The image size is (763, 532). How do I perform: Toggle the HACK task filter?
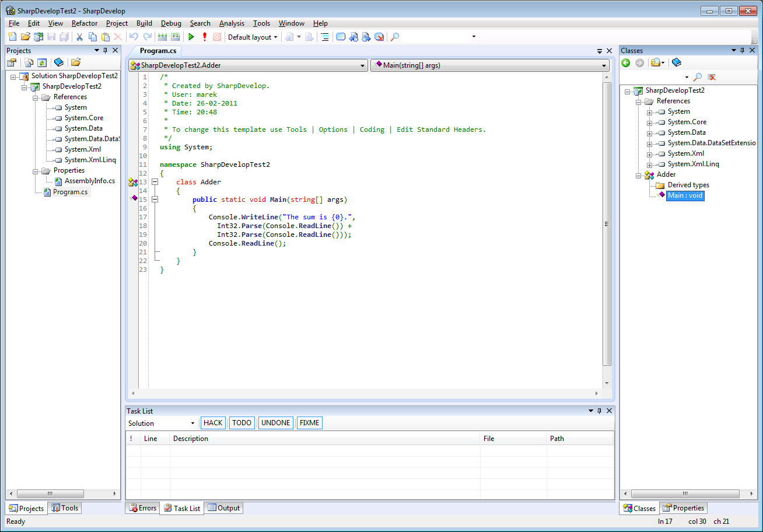click(213, 423)
